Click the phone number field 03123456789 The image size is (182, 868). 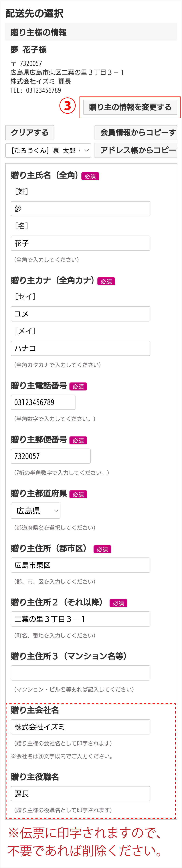pyautogui.click(x=43, y=402)
